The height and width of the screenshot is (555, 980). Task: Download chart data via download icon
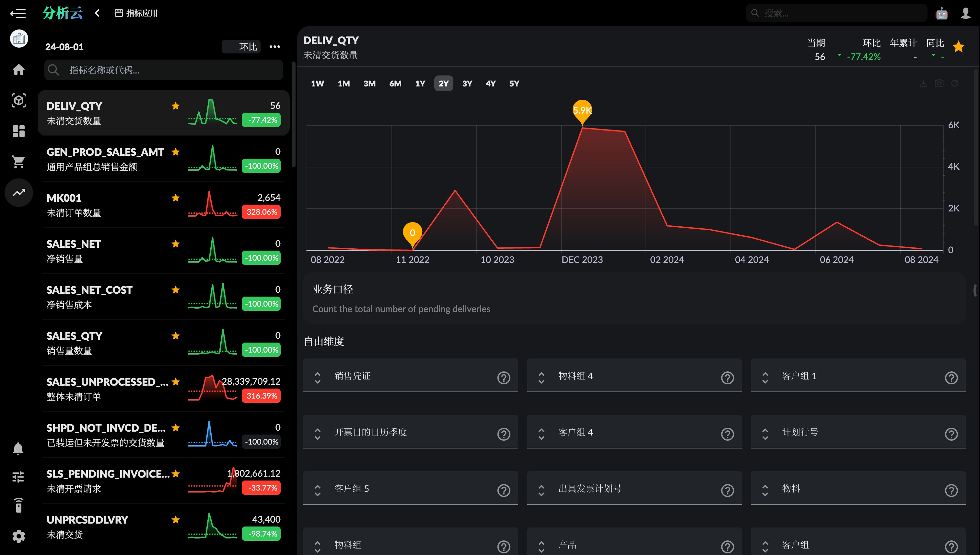(x=923, y=83)
